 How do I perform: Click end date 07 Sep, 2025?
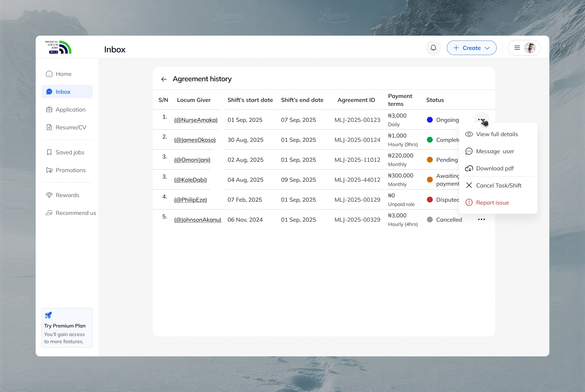pyautogui.click(x=299, y=120)
